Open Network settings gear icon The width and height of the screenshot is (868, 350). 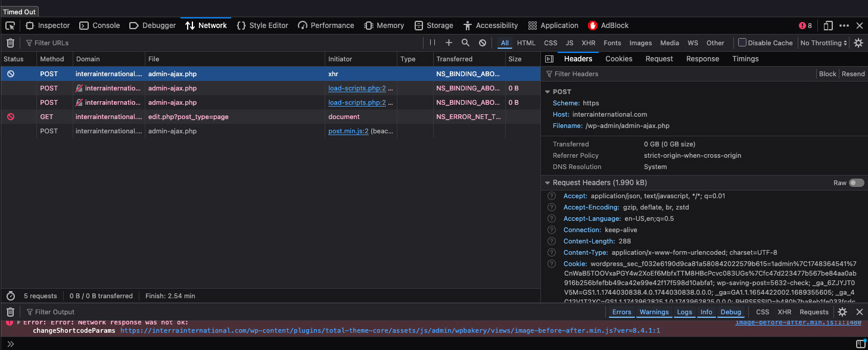click(858, 43)
